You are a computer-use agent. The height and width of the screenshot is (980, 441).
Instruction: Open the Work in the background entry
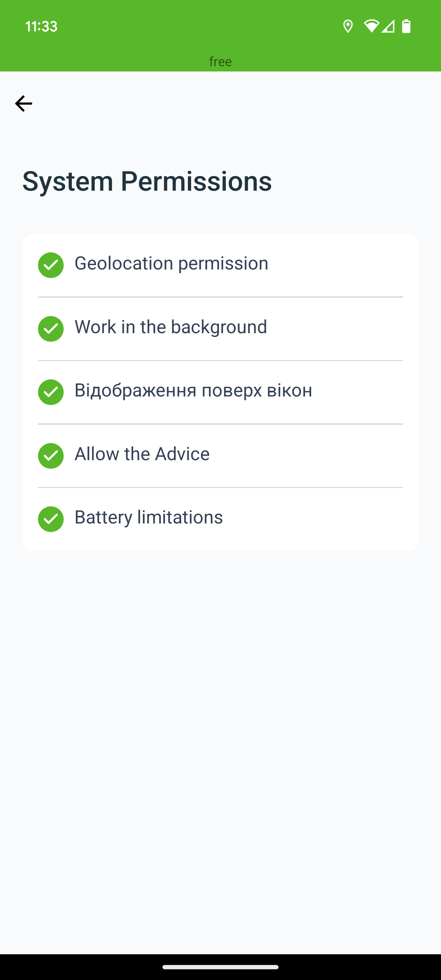pyautogui.click(x=220, y=329)
